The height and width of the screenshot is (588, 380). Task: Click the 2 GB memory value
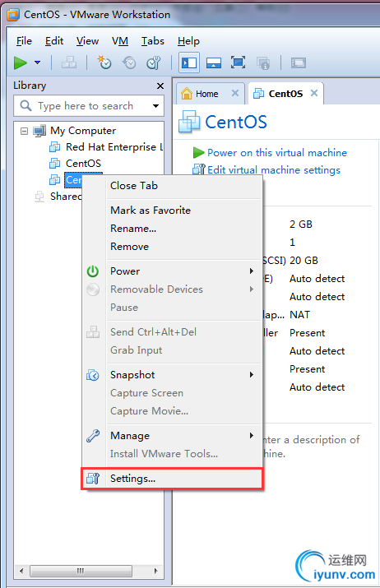click(301, 225)
